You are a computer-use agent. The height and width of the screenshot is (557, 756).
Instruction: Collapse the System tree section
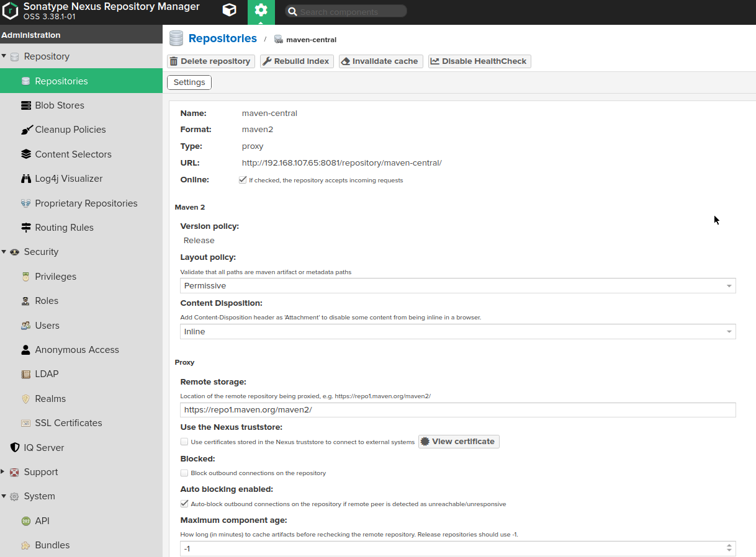click(4, 496)
